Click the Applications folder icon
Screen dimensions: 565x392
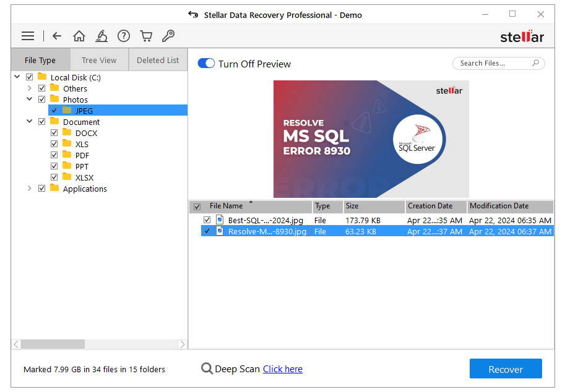click(x=54, y=188)
